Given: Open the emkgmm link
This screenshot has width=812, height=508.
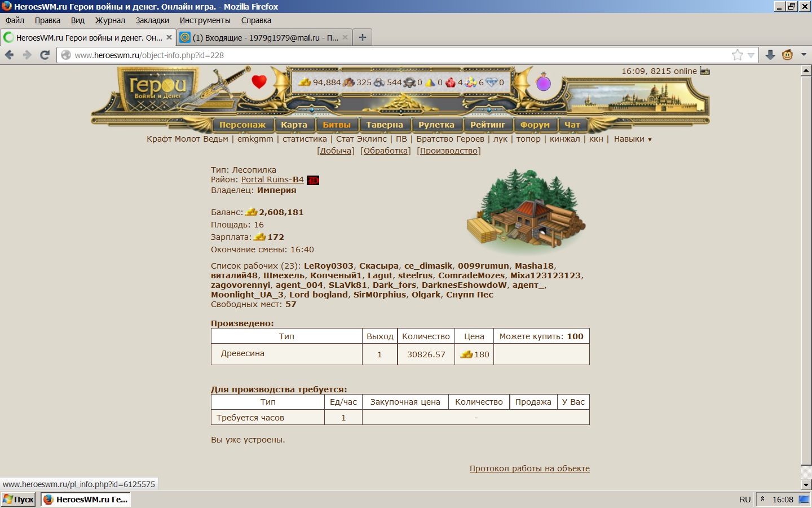Looking at the screenshot, I should pos(255,139).
